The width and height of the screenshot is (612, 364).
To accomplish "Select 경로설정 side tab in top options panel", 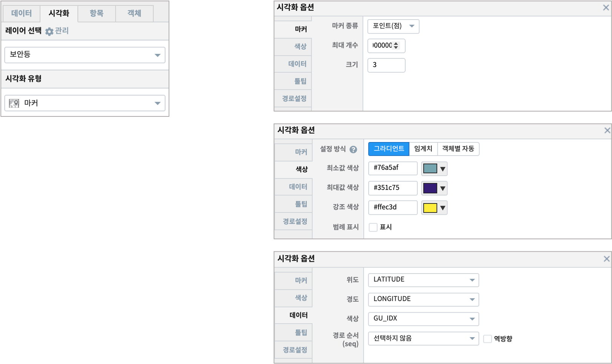I will coord(293,99).
